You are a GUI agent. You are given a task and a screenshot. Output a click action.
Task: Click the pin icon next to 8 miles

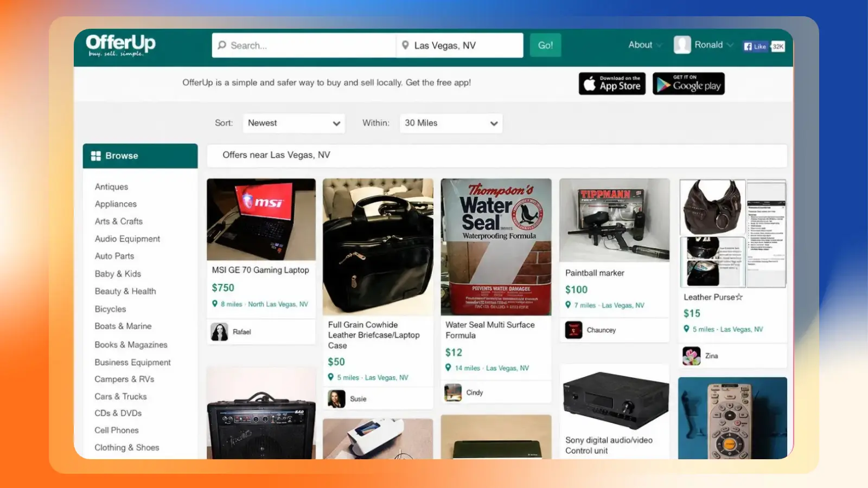(x=215, y=304)
